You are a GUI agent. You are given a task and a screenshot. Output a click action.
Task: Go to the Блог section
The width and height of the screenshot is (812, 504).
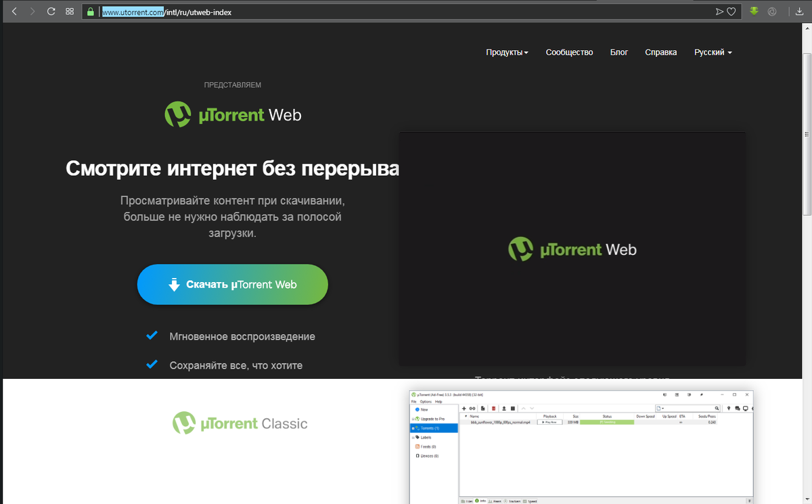click(x=619, y=52)
